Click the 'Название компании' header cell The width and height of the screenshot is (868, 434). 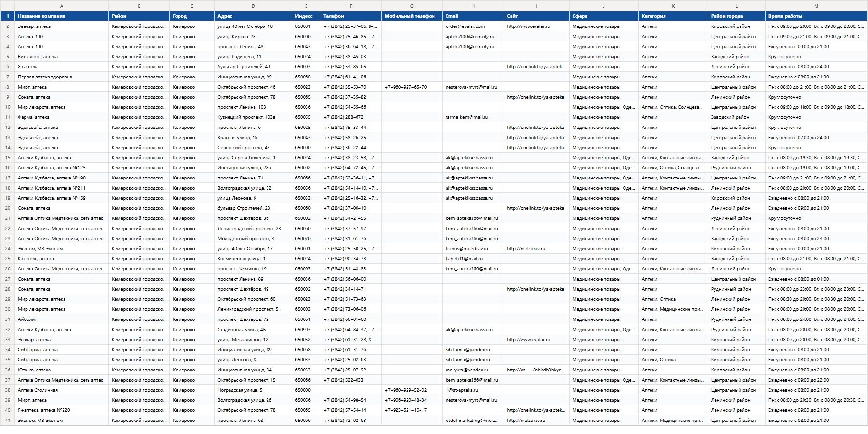pos(62,16)
